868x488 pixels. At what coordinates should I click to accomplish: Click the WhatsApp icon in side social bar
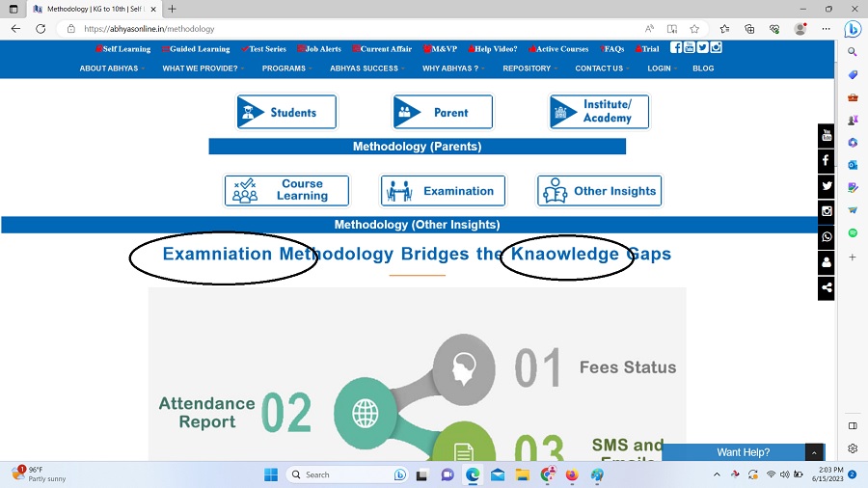tap(826, 237)
